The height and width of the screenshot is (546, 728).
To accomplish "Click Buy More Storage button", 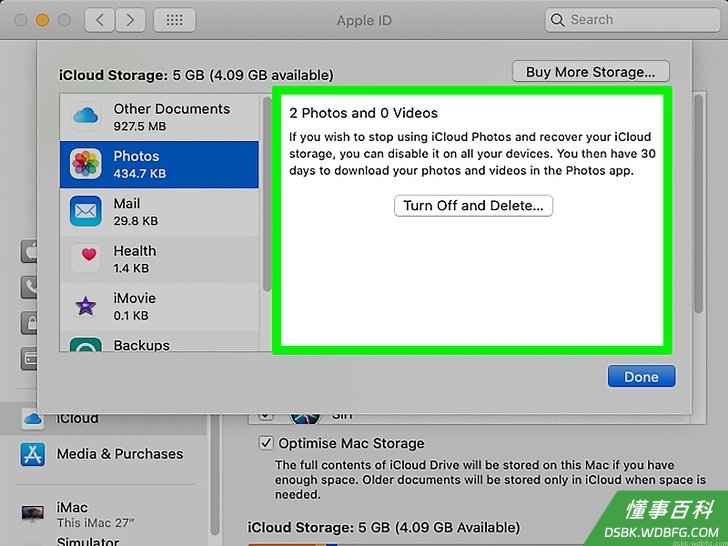I will [x=591, y=72].
